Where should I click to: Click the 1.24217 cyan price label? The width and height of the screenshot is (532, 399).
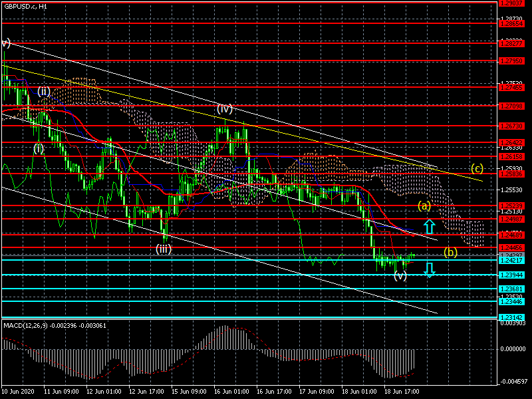[511, 261]
